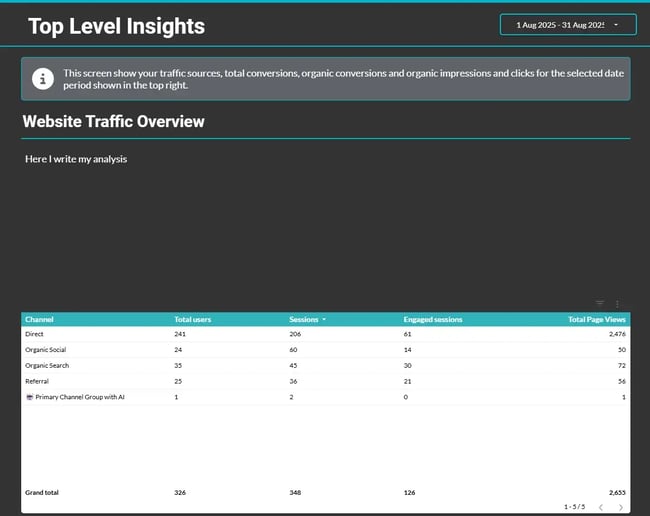Sort by Engaged sessions column header
650x516 pixels.
pos(432,320)
